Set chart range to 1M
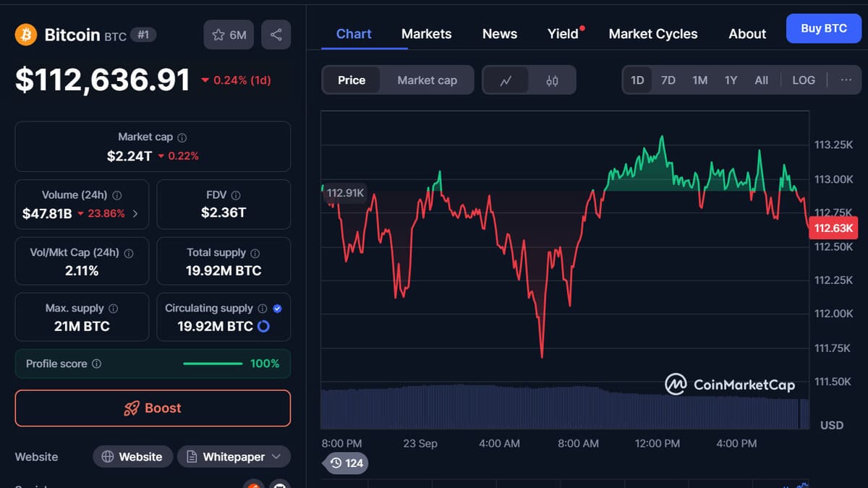Viewport: 868px width, 488px height. pyautogui.click(x=699, y=80)
